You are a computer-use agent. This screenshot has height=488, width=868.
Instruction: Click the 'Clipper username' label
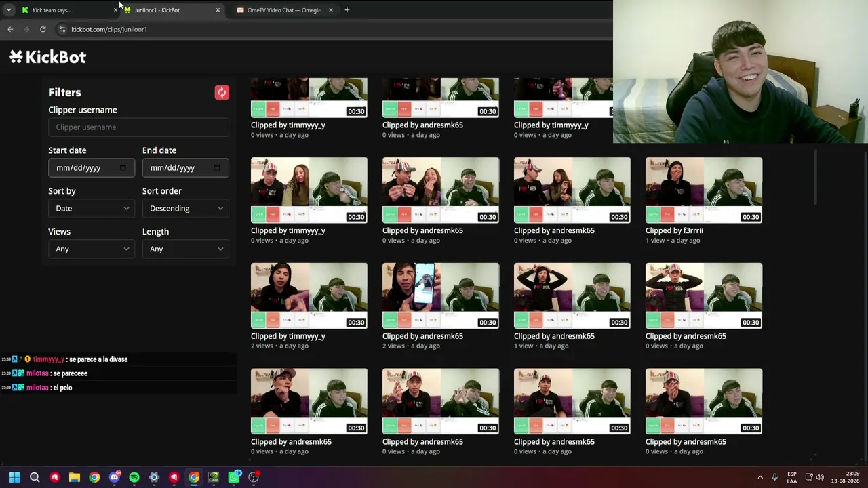pos(83,110)
